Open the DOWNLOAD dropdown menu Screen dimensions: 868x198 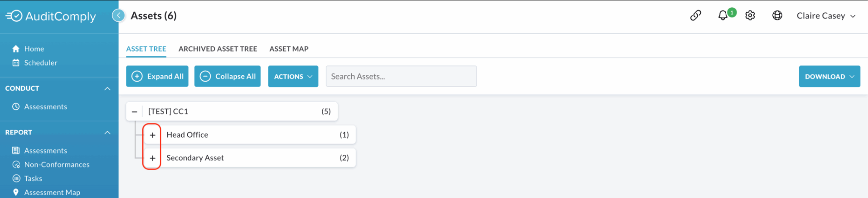829,76
